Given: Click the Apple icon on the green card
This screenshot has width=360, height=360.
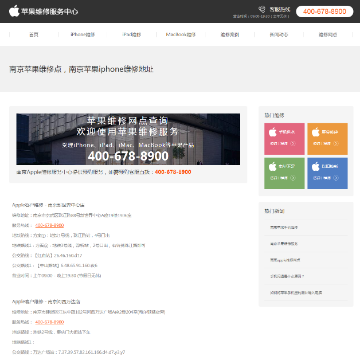Looking at the screenshot, I should click(x=273, y=167).
